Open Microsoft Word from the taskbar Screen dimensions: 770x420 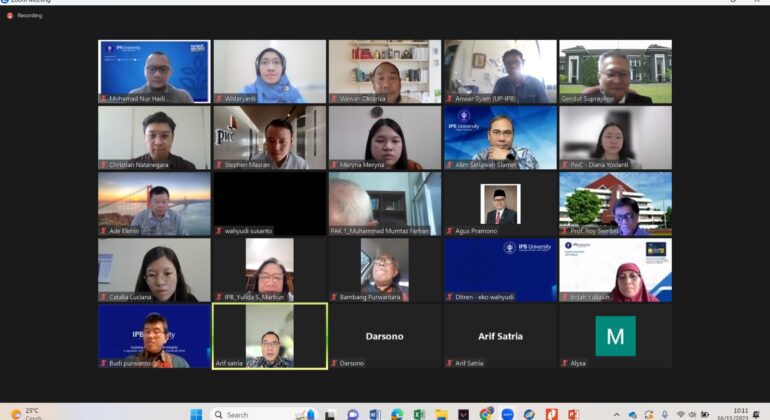375,415
